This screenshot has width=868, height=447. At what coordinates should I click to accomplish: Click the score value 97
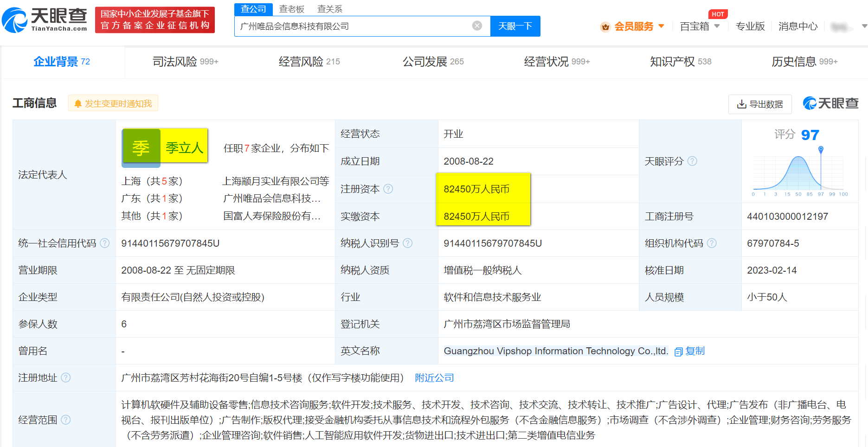(x=810, y=135)
